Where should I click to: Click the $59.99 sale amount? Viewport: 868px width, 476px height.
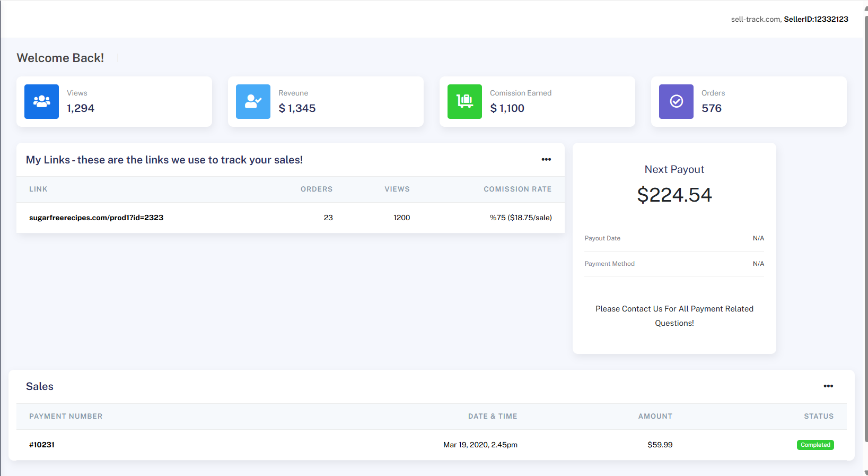[660, 445]
